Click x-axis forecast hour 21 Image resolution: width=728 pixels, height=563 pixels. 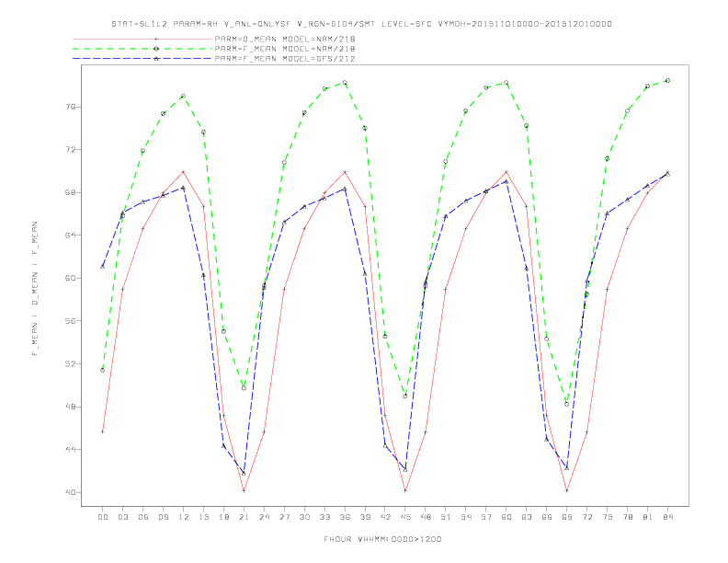(244, 517)
